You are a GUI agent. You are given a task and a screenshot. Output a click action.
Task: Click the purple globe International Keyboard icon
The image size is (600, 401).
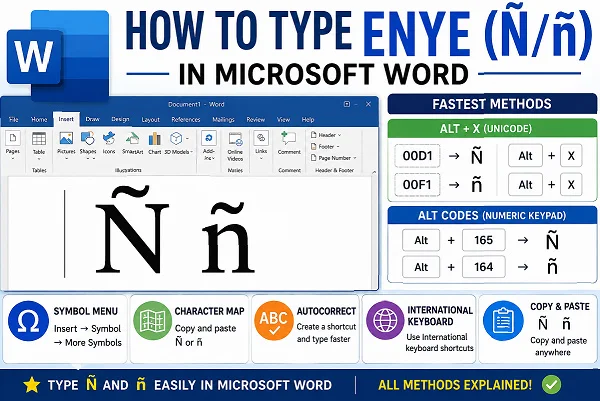385,320
